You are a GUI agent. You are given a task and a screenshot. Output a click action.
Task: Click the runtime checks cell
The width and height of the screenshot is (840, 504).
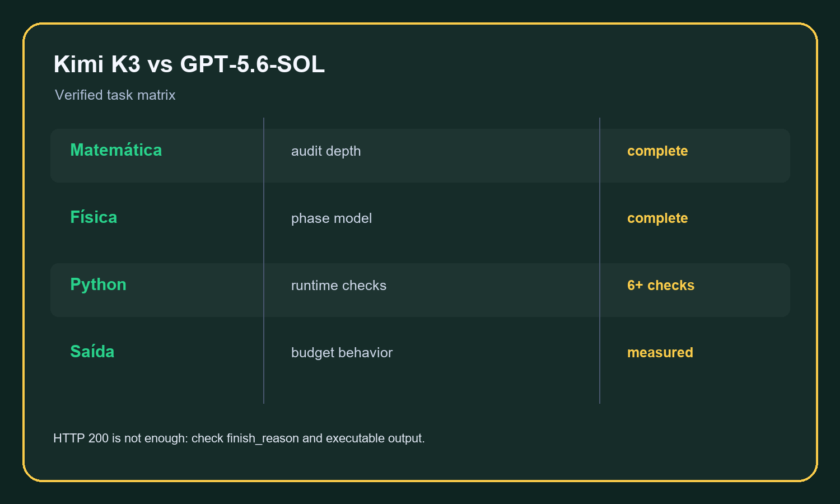pyautogui.click(x=339, y=286)
